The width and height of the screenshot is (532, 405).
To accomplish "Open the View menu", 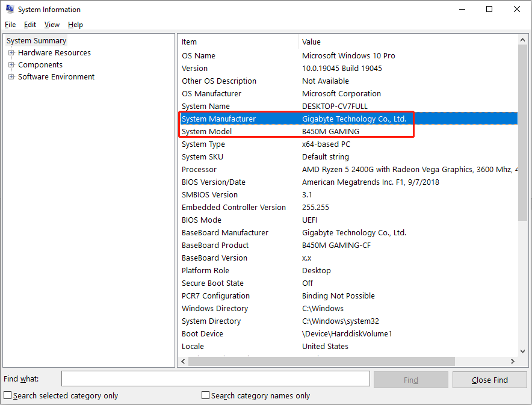I will pos(51,25).
